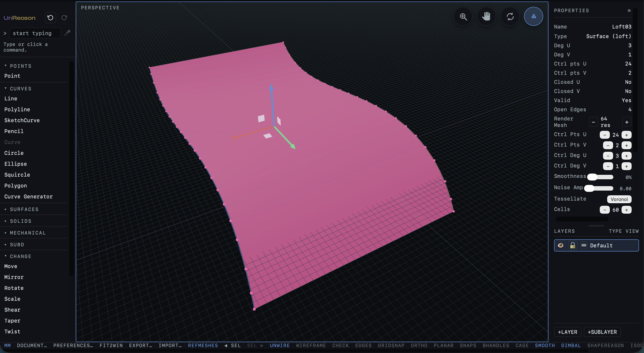
Task: Increase Ctrl Deg V value
Action: 627,166
